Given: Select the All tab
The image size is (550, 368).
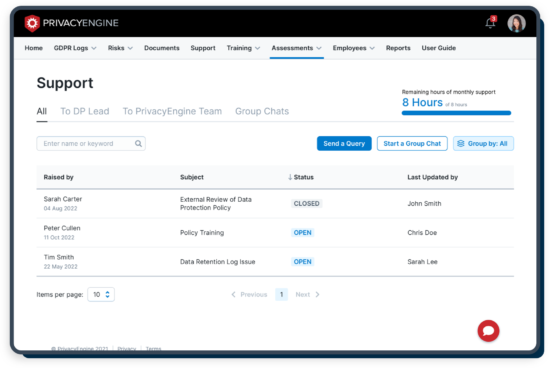Looking at the screenshot, I should pos(42,111).
